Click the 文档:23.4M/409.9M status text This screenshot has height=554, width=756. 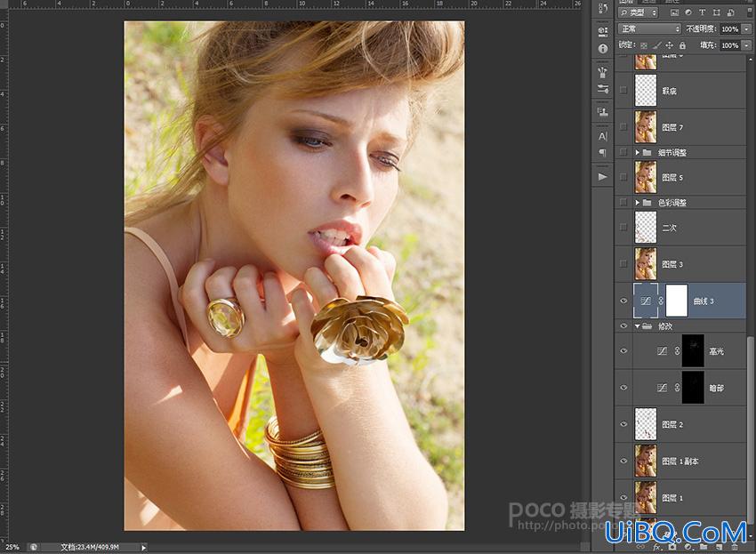[90, 547]
